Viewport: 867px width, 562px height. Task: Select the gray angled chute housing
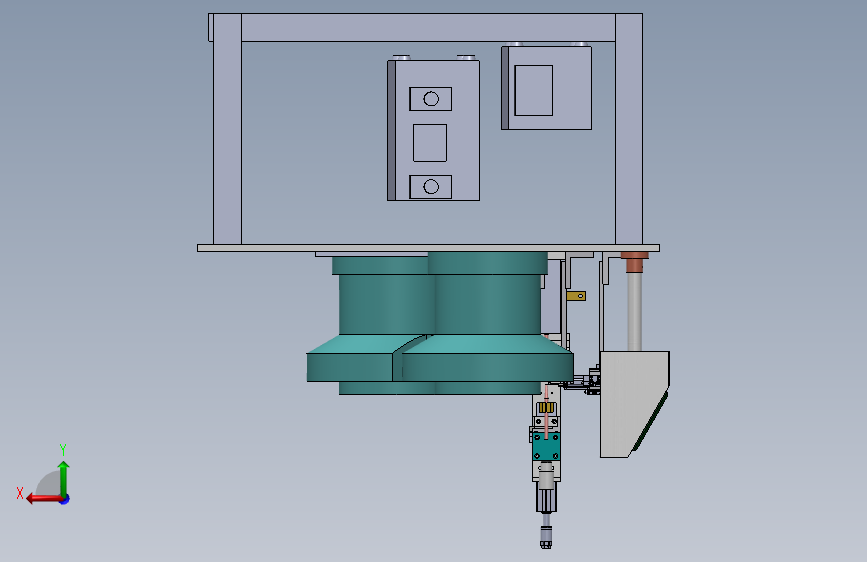(x=634, y=404)
